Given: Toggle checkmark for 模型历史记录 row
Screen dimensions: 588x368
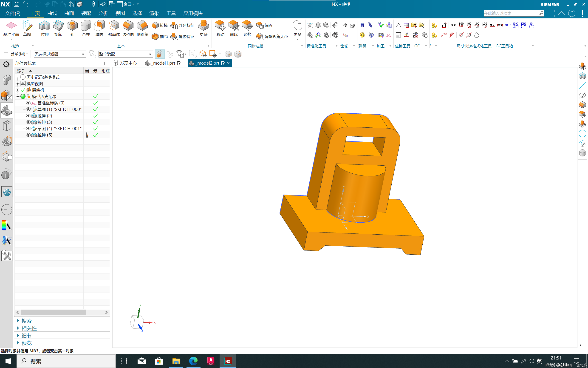Looking at the screenshot, I should tap(96, 97).
